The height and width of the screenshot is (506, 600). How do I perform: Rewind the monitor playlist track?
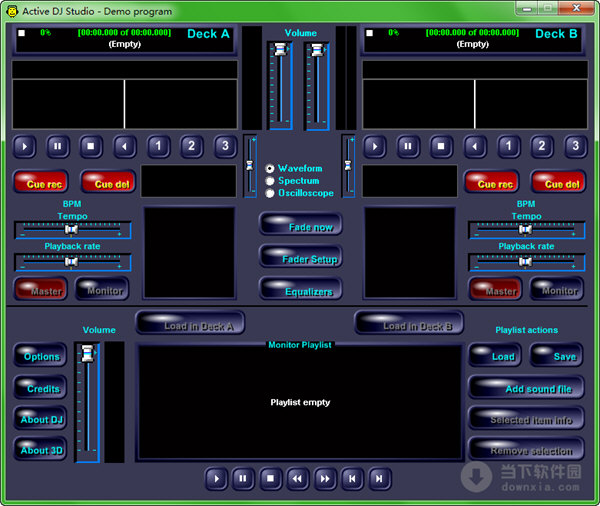pyautogui.click(x=297, y=479)
